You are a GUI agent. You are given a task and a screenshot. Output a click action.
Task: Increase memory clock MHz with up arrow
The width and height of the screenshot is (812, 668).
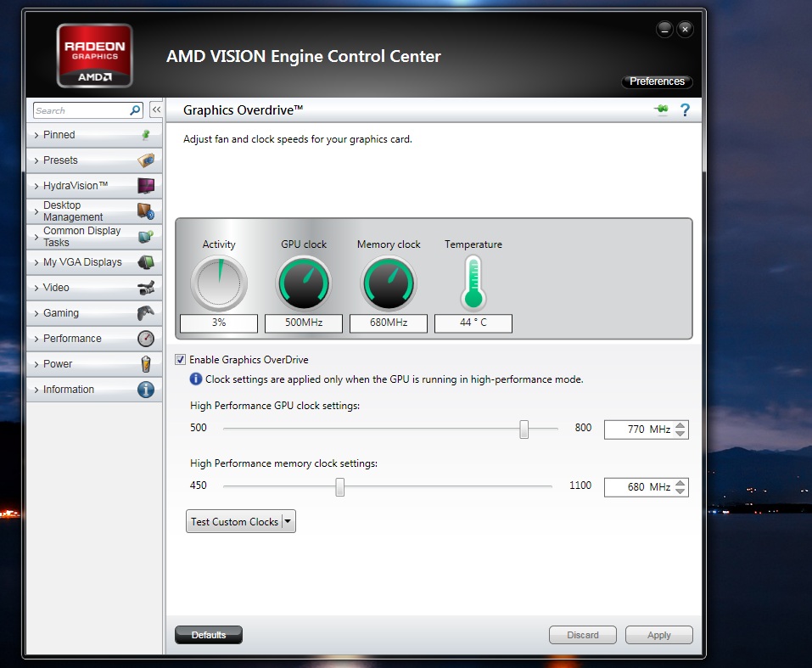(x=680, y=483)
